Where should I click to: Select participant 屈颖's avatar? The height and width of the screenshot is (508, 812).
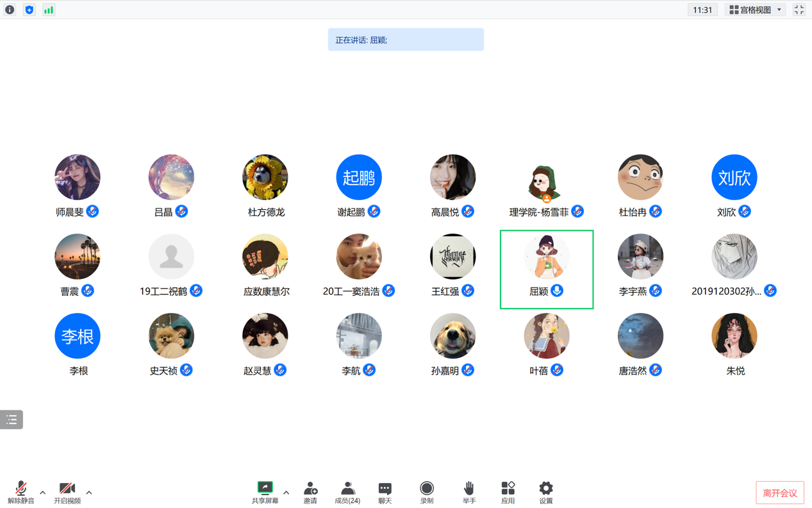click(x=546, y=257)
